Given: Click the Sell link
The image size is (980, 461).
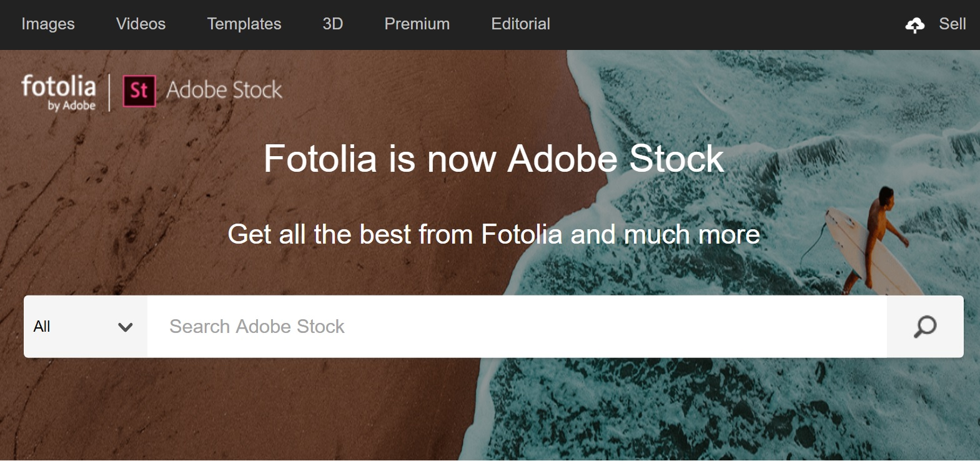Looking at the screenshot, I should click(953, 24).
